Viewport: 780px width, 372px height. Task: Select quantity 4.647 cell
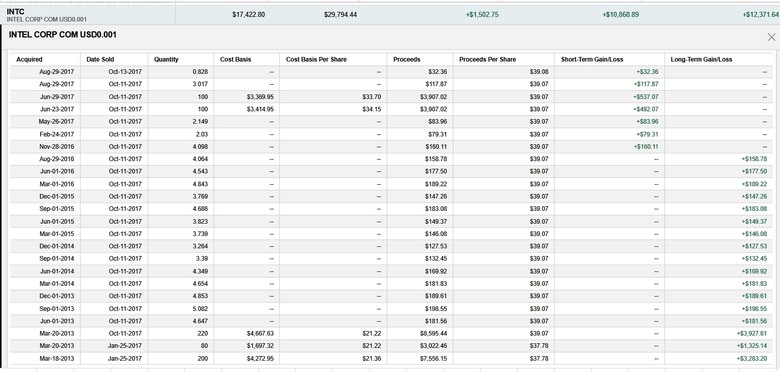tap(200, 321)
